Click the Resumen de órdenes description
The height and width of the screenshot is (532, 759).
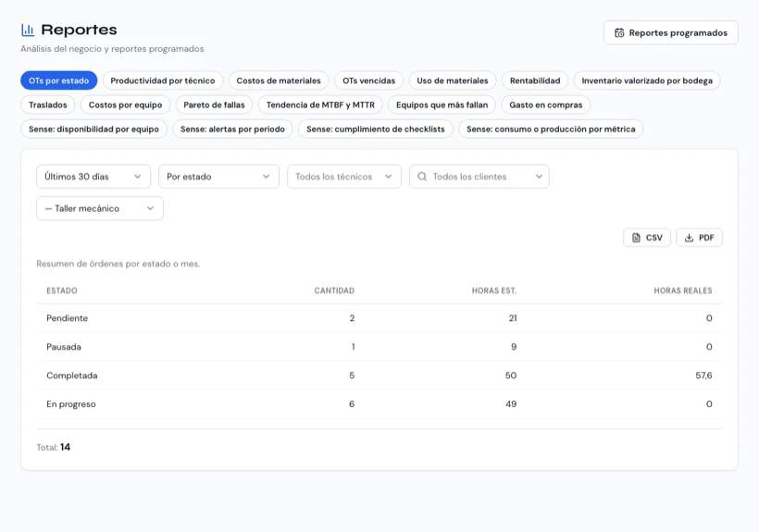(118, 264)
